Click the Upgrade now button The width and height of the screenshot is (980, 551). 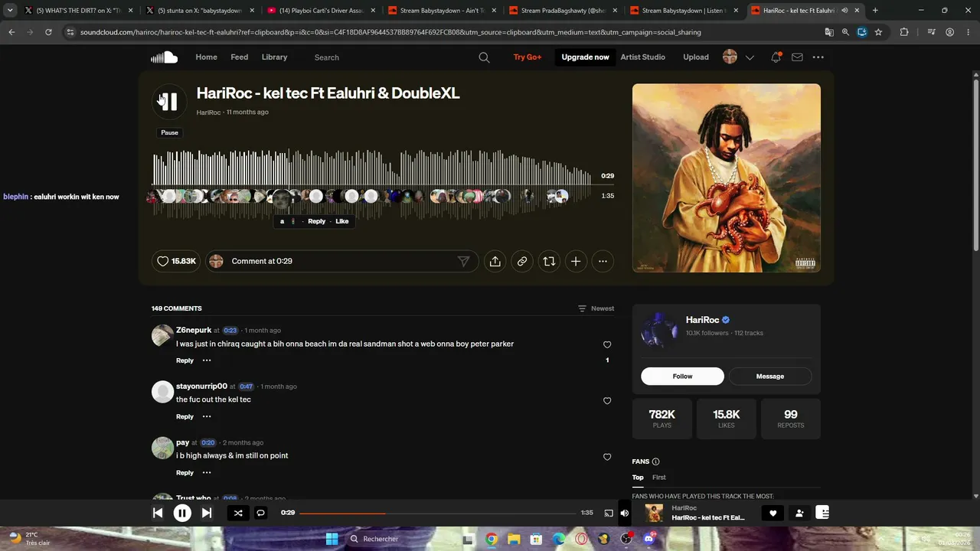[586, 57]
